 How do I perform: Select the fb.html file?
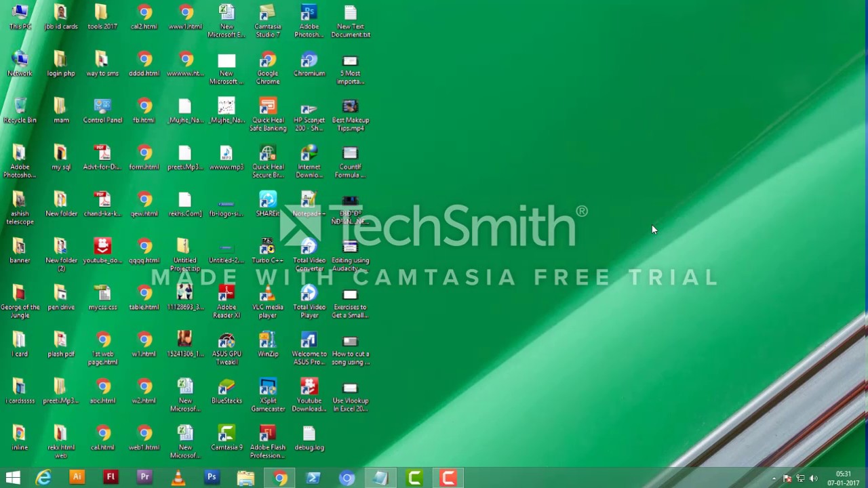pos(144,111)
